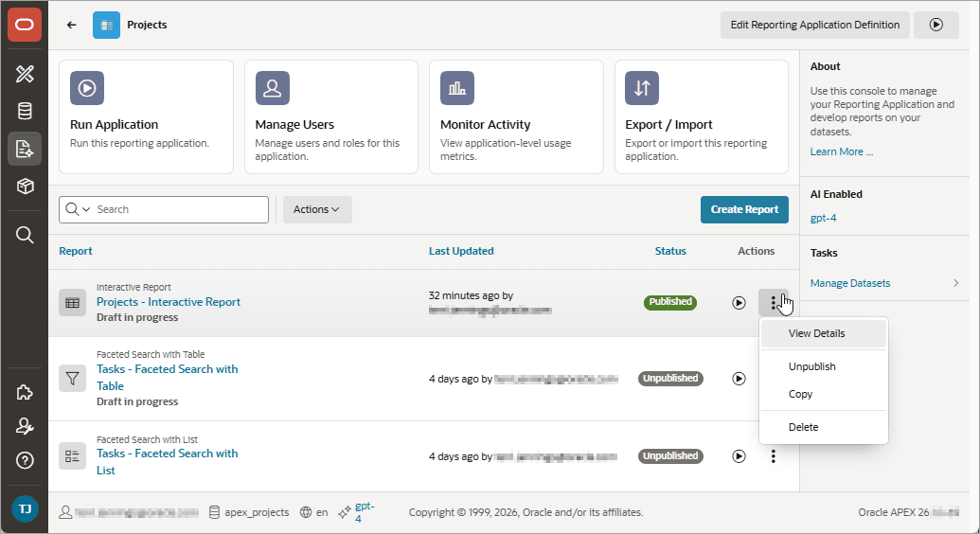Click the Interactive Report table type icon
Image resolution: width=980 pixels, height=534 pixels.
pyautogui.click(x=73, y=303)
